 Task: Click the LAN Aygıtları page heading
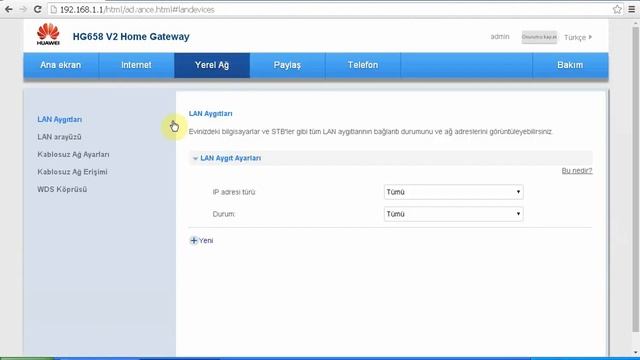(x=211, y=113)
